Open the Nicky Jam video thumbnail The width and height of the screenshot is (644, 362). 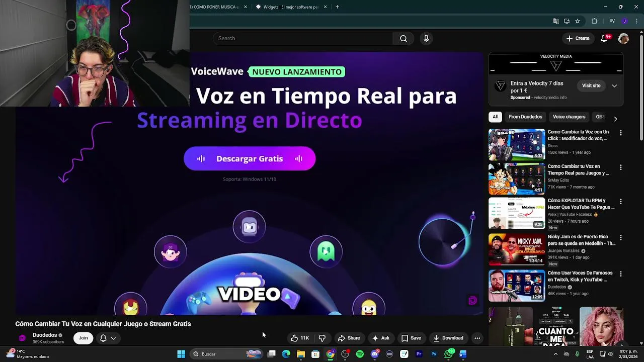point(517,249)
